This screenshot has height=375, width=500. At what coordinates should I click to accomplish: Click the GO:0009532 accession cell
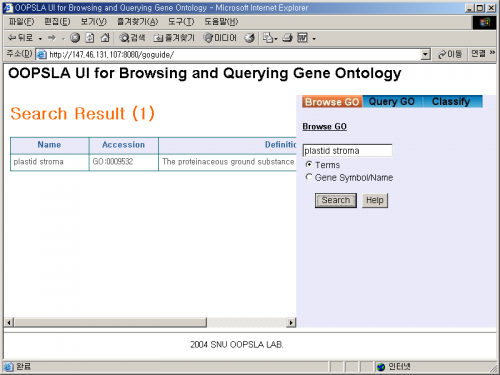(123, 162)
